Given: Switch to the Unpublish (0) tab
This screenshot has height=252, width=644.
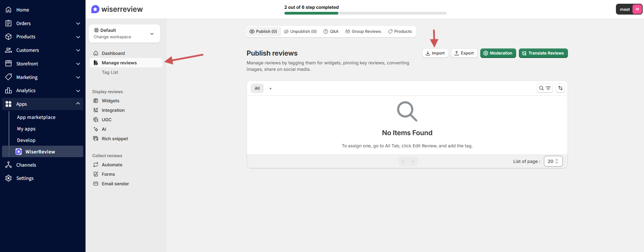Looking at the screenshot, I should (300, 31).
